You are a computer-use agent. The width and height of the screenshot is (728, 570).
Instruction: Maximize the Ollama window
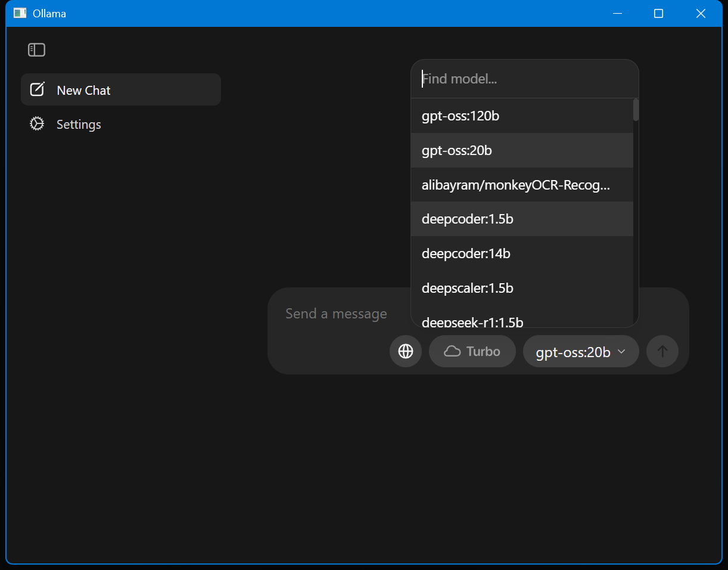(x=658, y=13)
